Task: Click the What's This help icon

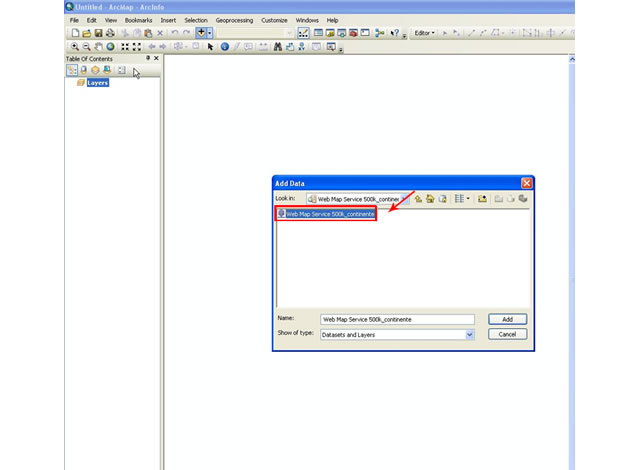Action: pos(394,33)
